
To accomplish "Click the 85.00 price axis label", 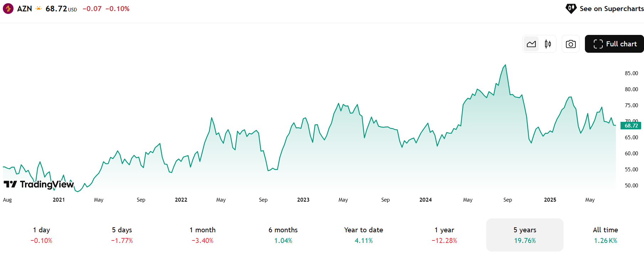I will pyautogui.click(x=632, y=73).
